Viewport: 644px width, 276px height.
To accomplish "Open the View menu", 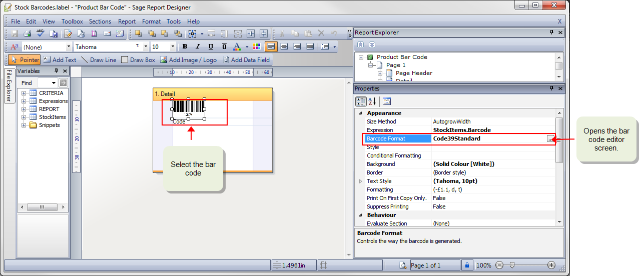I will (49, 21).
